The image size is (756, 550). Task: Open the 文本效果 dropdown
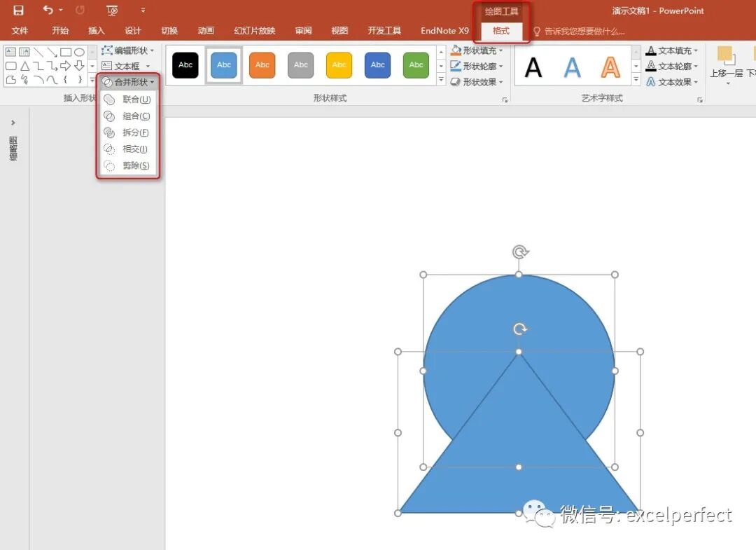pos(671,82)
